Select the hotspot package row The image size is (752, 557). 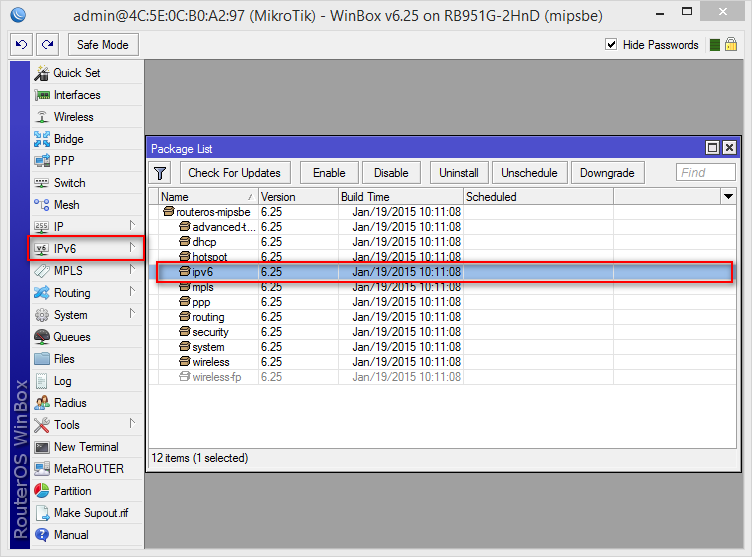click(x=442, y=257)
